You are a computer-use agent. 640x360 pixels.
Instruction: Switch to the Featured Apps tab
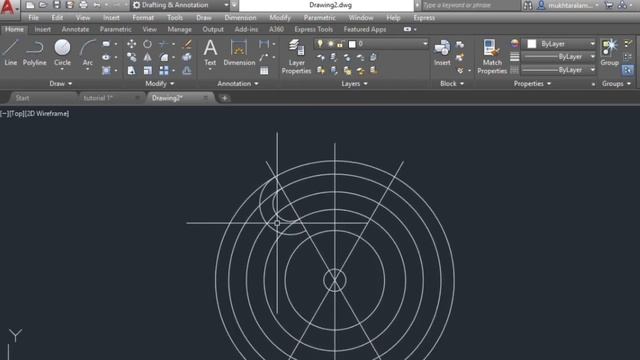coord(364,29)
